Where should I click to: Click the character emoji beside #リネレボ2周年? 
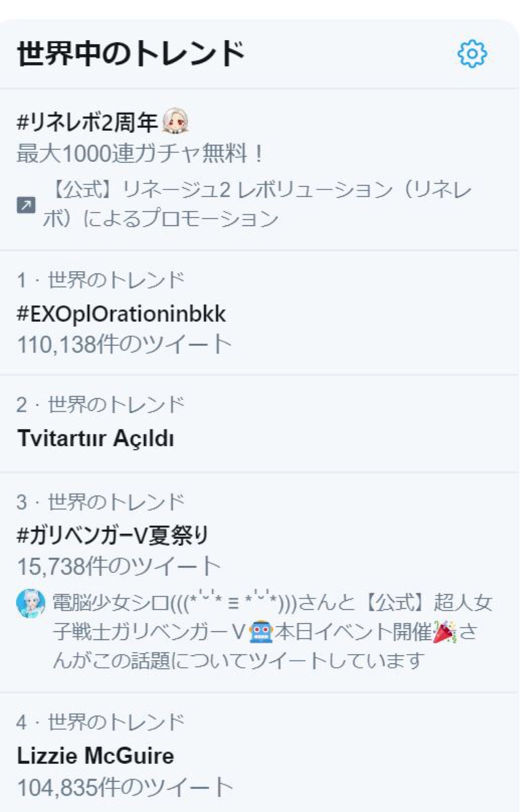(175, 121)
